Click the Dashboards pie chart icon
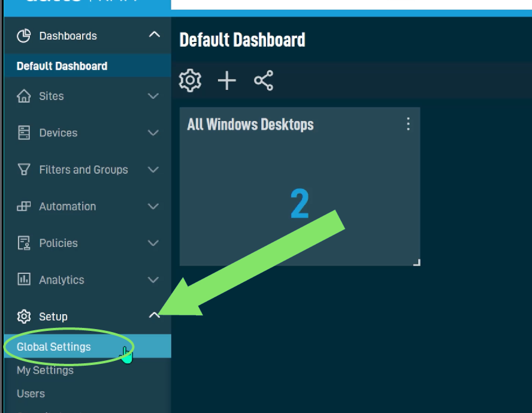Image resolution: width=532 pixels, height=413 pixels. point(24,35)
